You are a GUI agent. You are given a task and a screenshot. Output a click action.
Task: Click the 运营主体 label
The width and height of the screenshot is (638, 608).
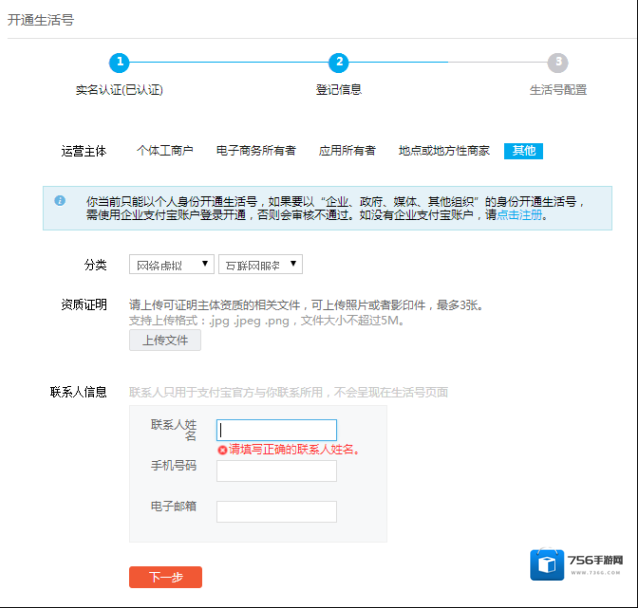(84, 151)
